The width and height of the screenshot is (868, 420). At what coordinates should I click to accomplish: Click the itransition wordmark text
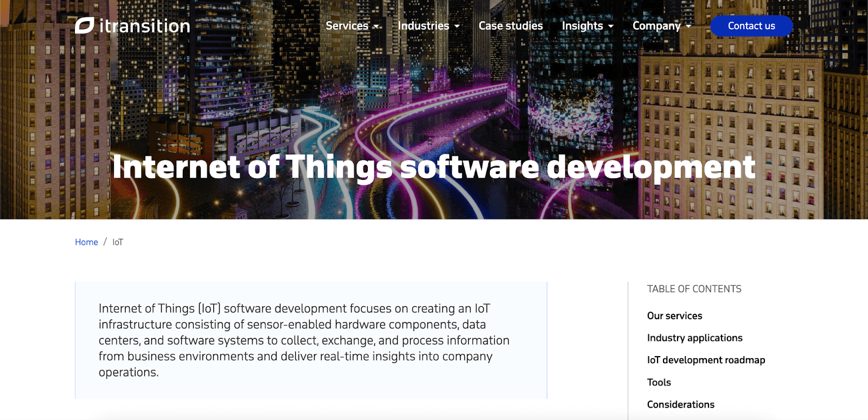[x=144, y=26]
